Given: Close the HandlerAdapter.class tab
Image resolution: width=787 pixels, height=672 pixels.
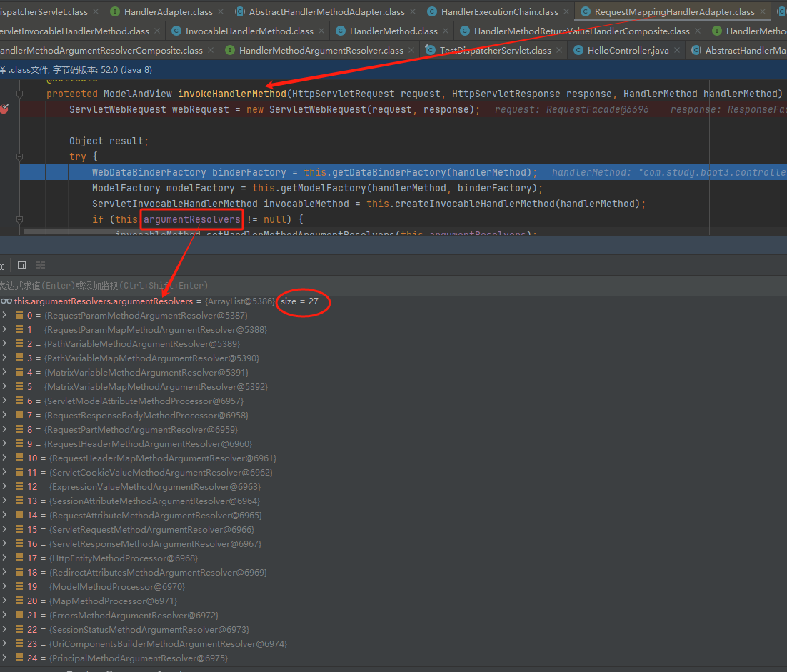Looking at the screenshot, I should 221,11.
